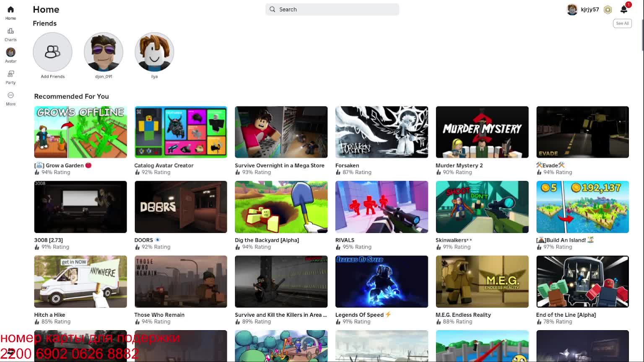Click the Add Friends circle icon
The image size is (644, 362).
click(52, 52)
